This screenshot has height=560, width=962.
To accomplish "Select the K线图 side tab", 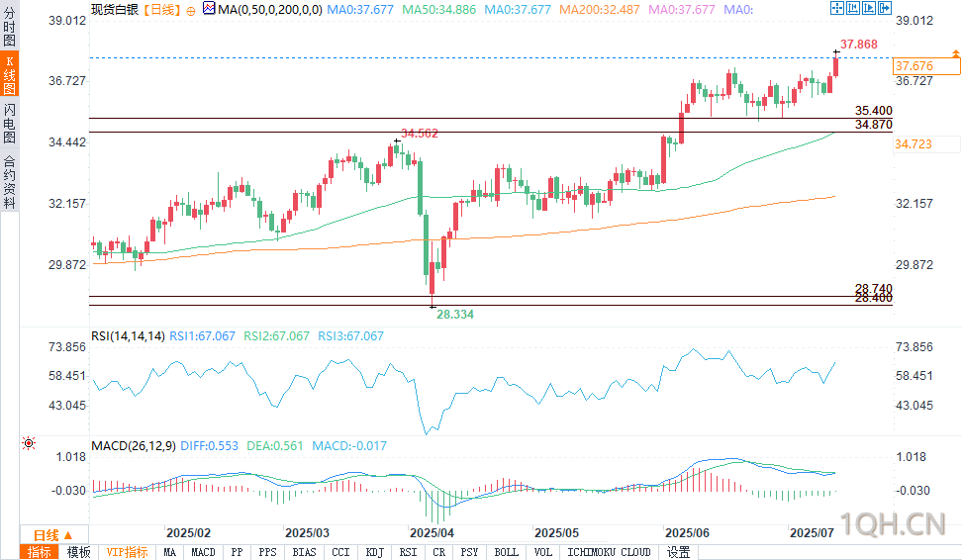I will point(9,74).
